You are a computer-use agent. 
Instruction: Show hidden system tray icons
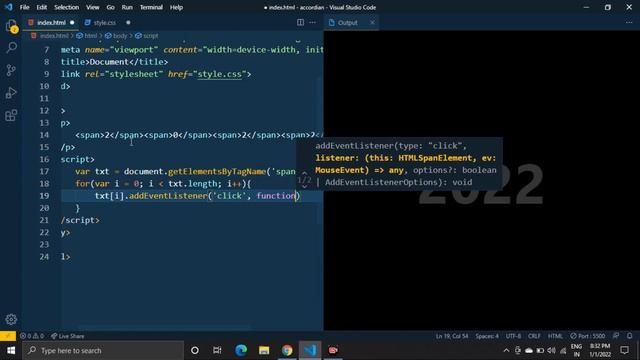506,351
